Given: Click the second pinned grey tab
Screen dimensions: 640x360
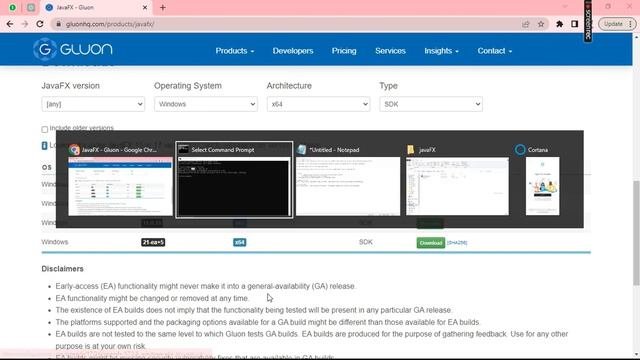Looking at the screenshot, I should click(x=31, y=7).
